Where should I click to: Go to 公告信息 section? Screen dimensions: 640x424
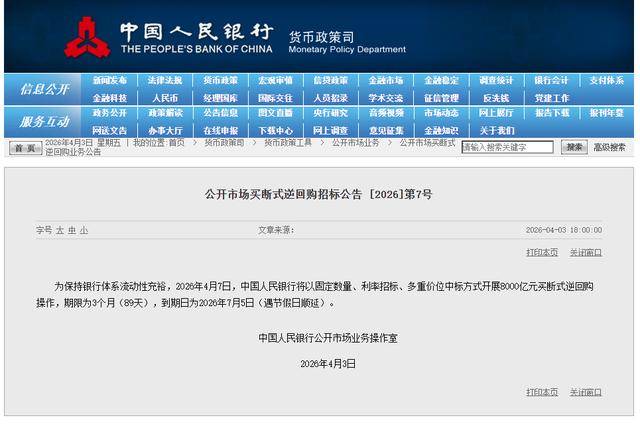[220, 114]
